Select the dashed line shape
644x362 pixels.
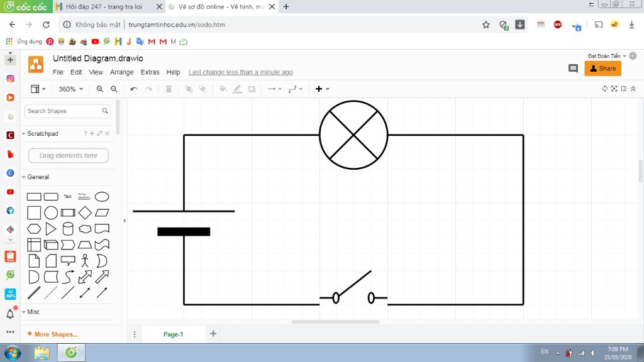coord(51,293)
